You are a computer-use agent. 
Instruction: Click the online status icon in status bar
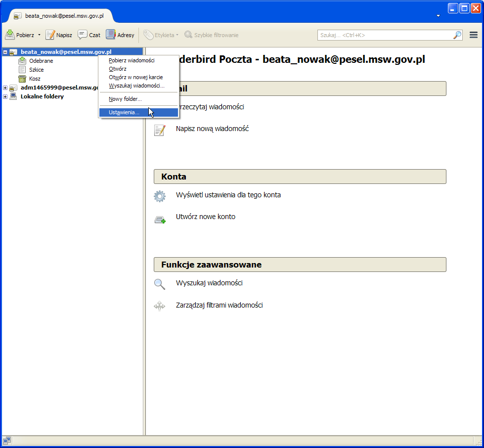tap(7, 440)
